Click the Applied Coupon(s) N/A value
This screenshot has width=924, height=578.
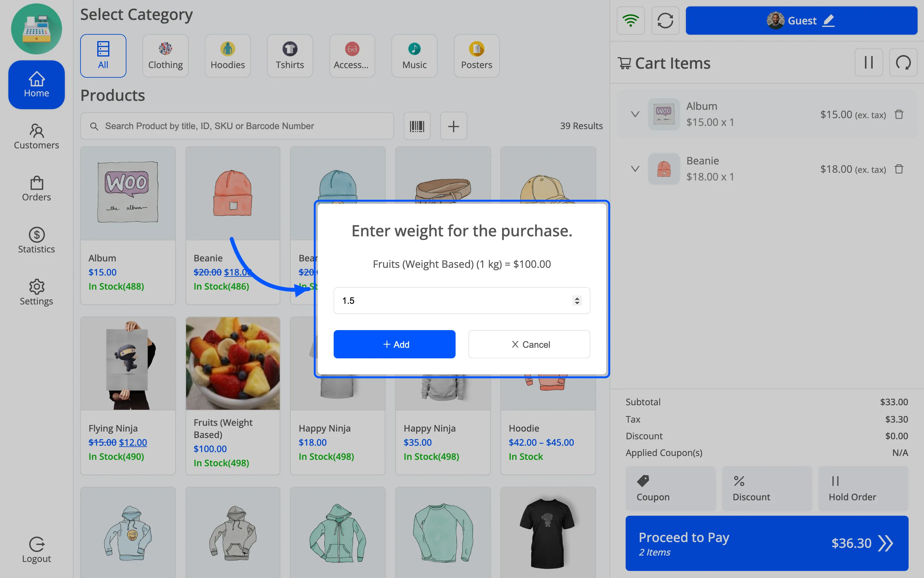click(900, 453)
